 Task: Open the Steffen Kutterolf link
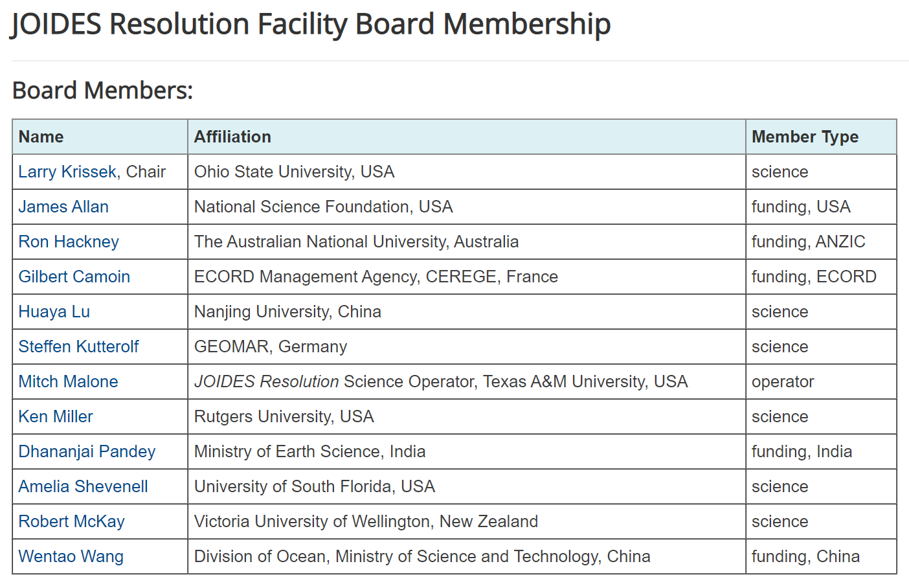[x=78, y=346]
